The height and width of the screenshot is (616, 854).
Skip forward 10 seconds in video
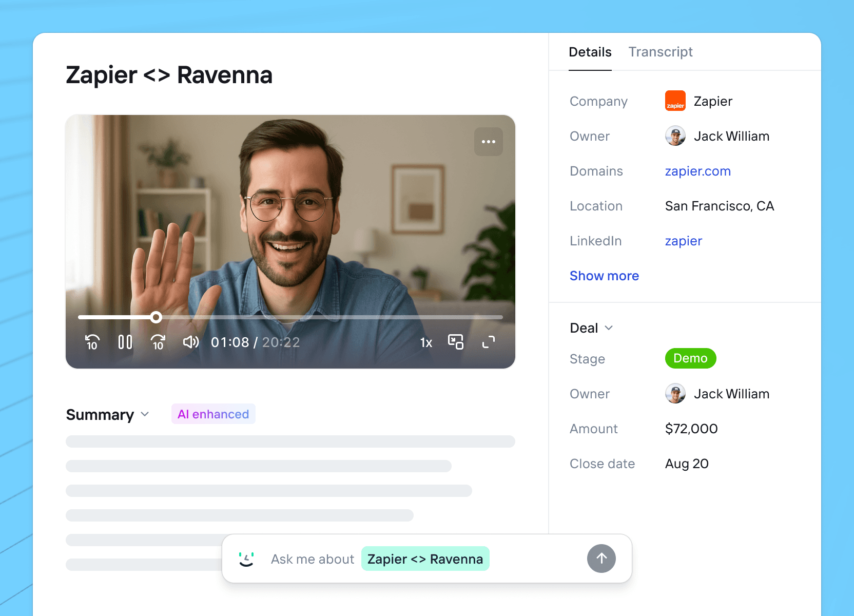tap(158, 342)
